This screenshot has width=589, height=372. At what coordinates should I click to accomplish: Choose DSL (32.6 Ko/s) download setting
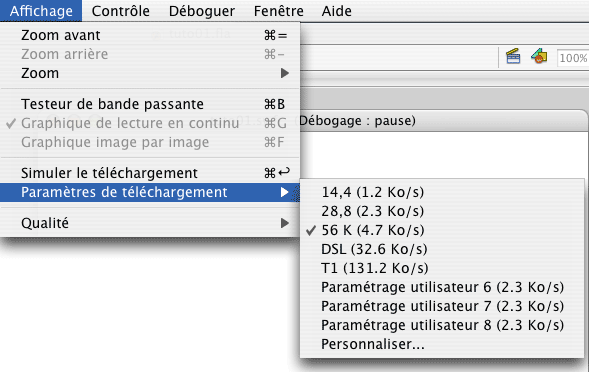pos(442,249)
